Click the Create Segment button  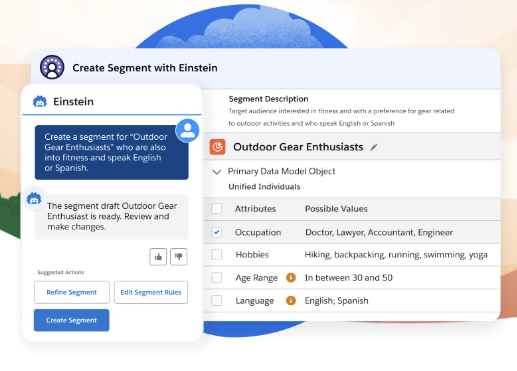point(71,320)
